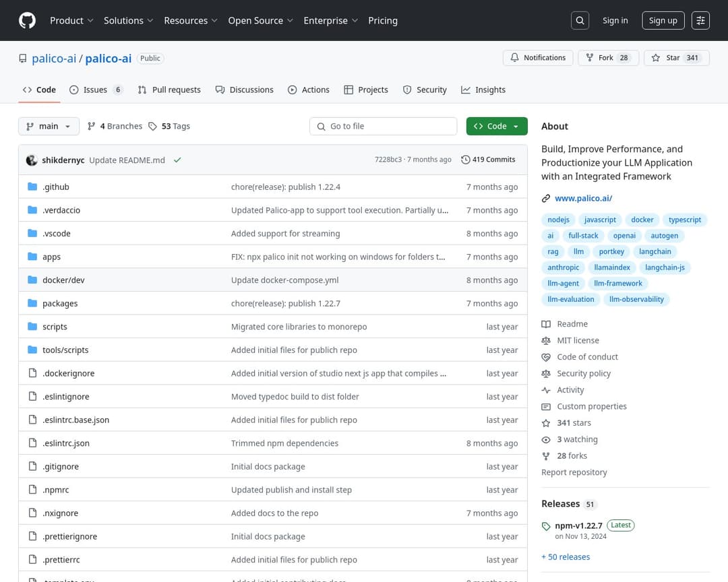Open the www.palico.ai website link

583,199
